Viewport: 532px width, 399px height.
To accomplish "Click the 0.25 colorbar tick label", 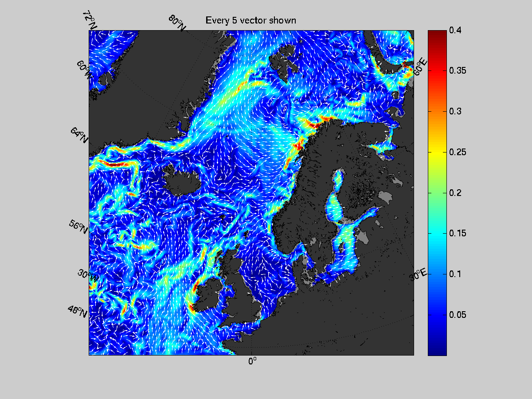I will point(457,152).
